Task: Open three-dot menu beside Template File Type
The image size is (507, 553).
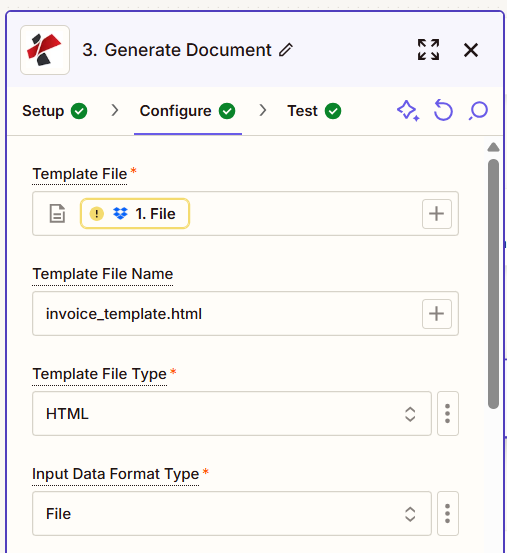Action: [448, 413]
